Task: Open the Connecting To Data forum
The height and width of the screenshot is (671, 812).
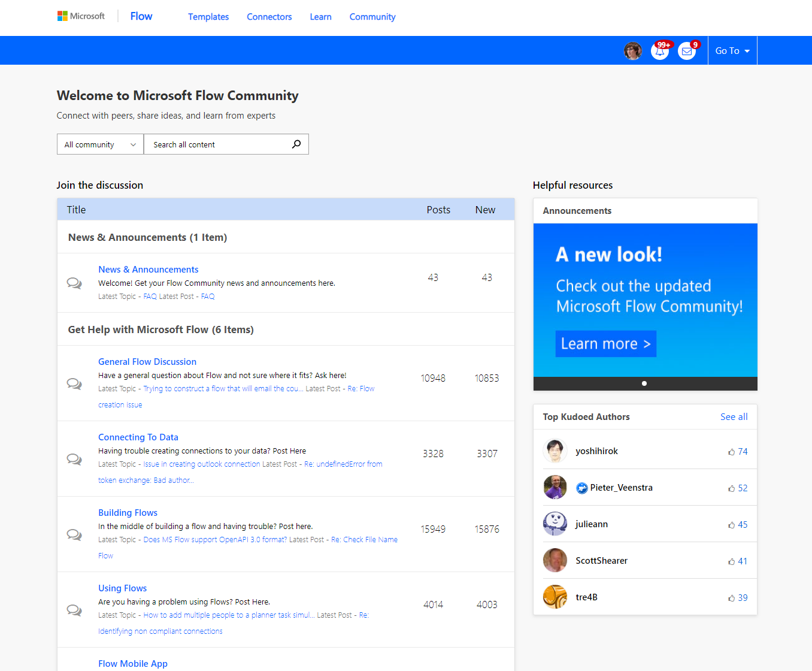Action: tap(138, 437)
